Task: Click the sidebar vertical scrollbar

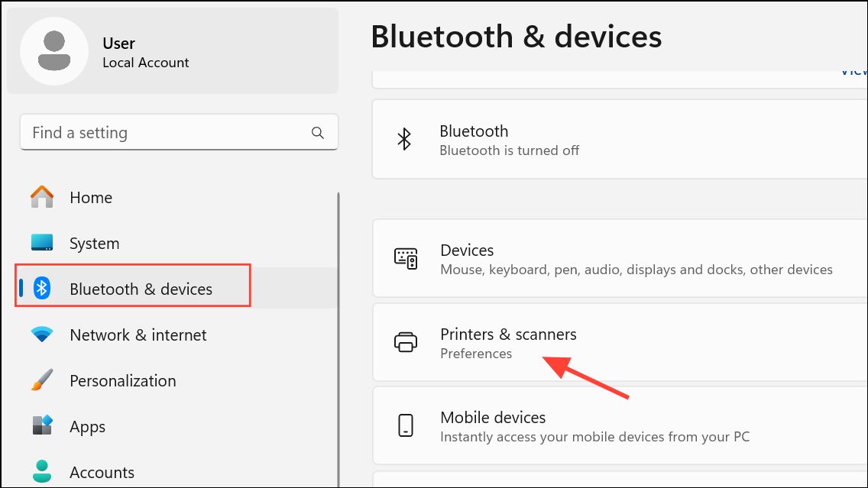Action: (338, 338)
